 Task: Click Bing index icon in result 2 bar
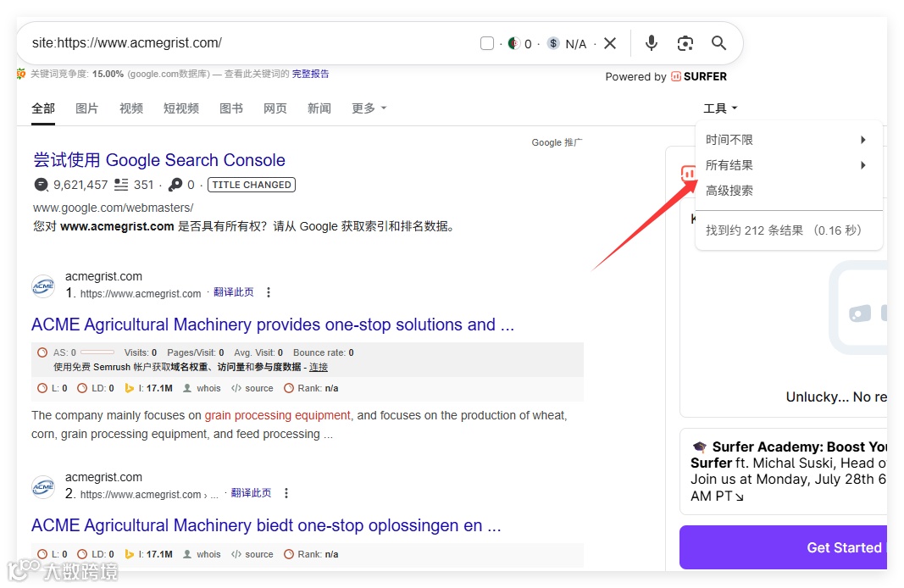129,554
